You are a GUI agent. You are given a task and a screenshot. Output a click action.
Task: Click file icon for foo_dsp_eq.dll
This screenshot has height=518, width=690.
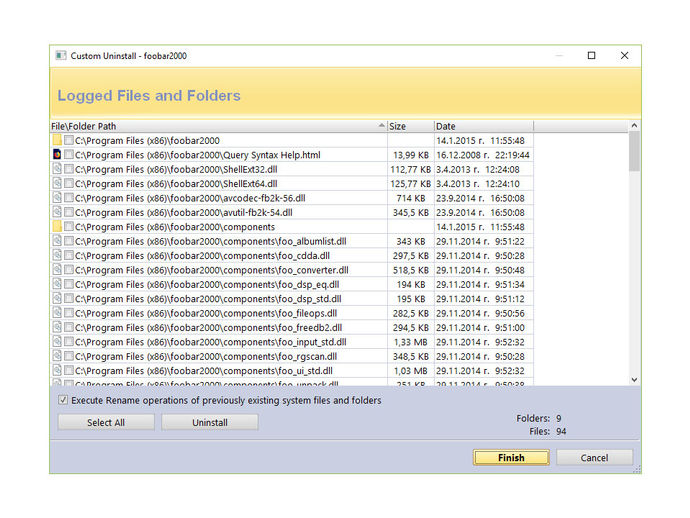[x=57, y=284]
